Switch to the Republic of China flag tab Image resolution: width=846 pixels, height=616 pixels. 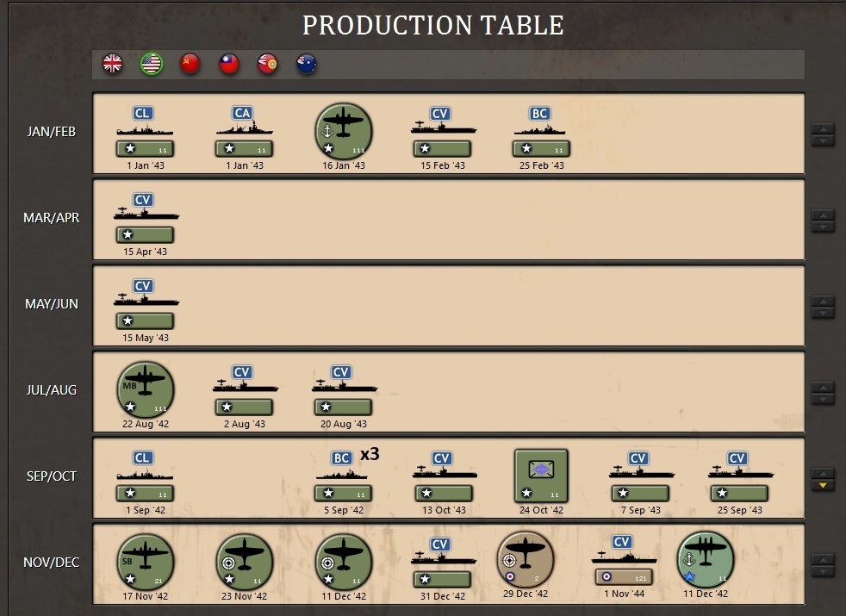point(228,63)
